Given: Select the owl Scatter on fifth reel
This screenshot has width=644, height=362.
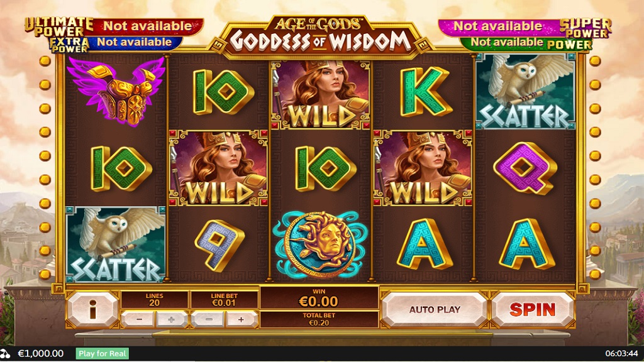Looking at the screenshot, I should [x=525, y=92].
